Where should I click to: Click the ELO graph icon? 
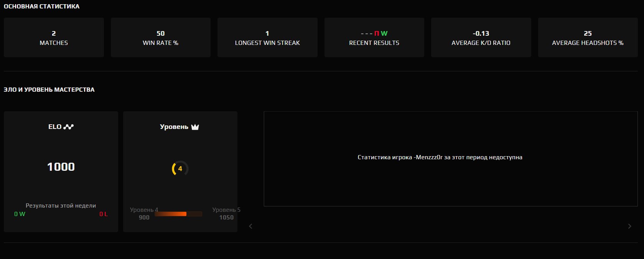point(69,127)
